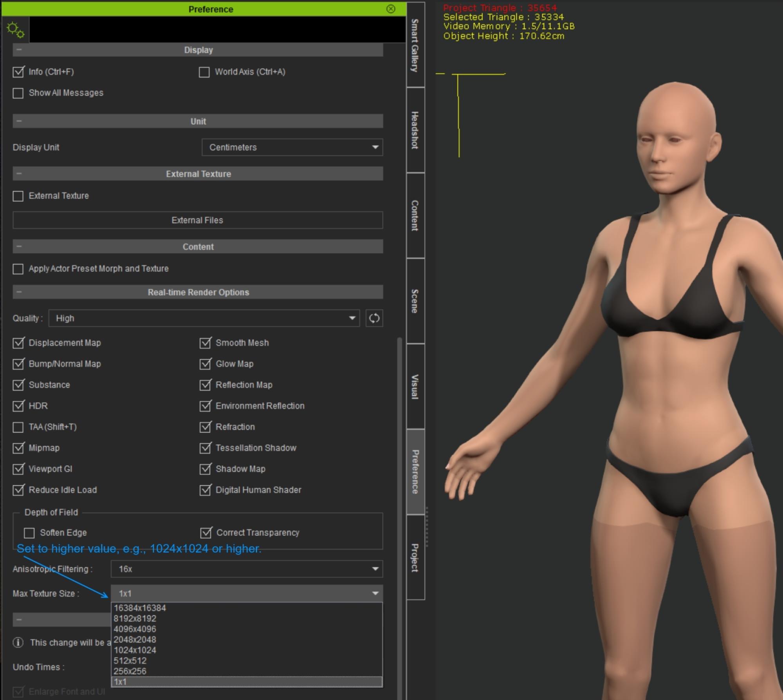Toggle Mipmap checkbox
This screenshot has height=700, width=783.
point(18,448)
